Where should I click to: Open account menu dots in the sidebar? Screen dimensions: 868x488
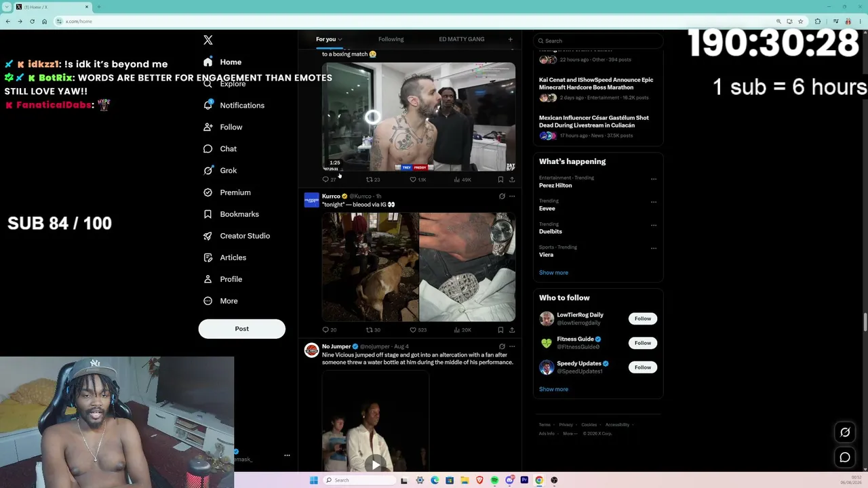[x=287, y=455]
